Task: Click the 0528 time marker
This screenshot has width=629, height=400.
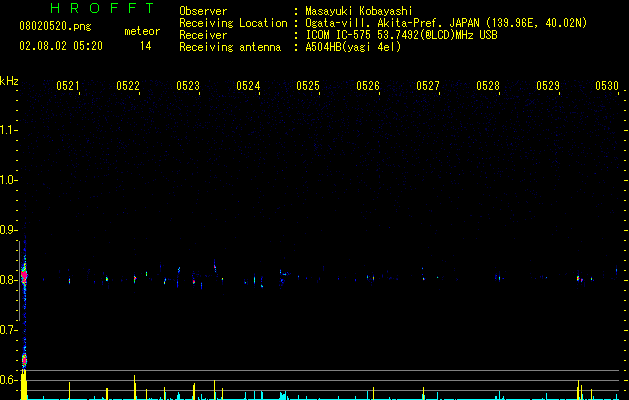Action: point(488,86)
